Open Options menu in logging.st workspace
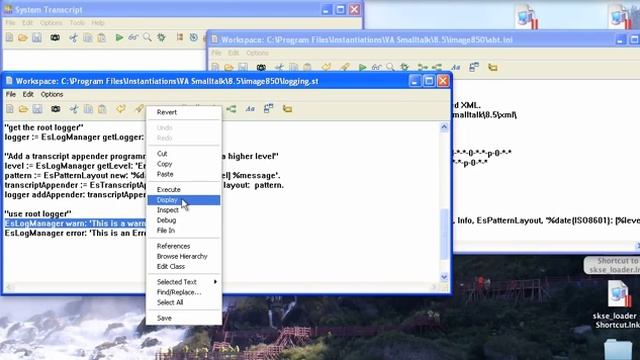Image resolution: width=640 pixels, height=360 pixels. 52,94
